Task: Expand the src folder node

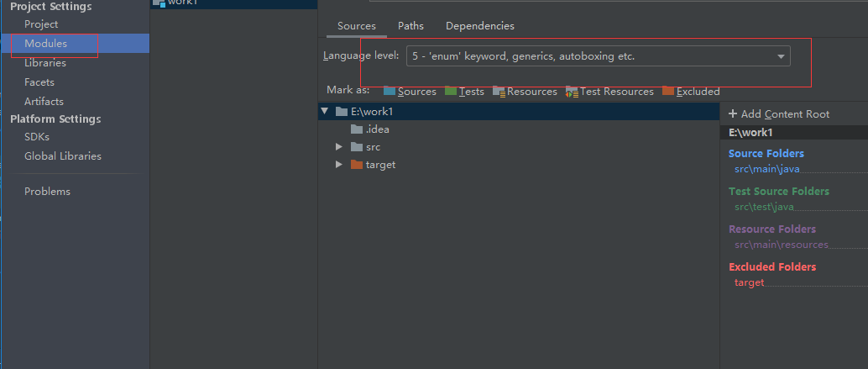Action: (339, 147)
